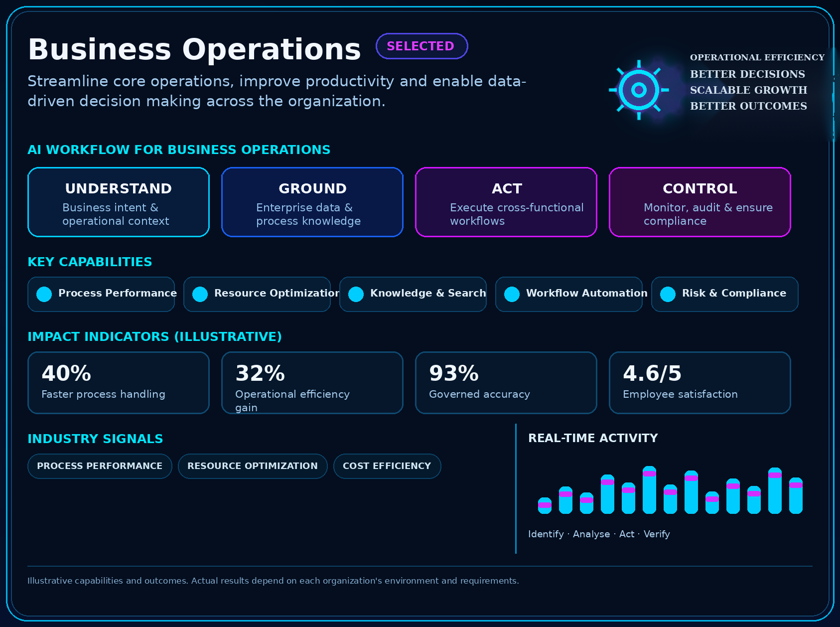Viewport: 840px width, 627px height.
Task: Select the cyan dot beside Risk & Compliance
Action: click(x=668, y=294)
